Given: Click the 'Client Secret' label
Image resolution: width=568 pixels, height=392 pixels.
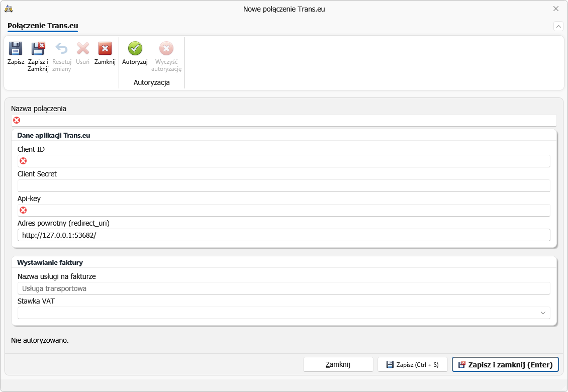Looking at the screenshot, I should [x=37, y=174].
